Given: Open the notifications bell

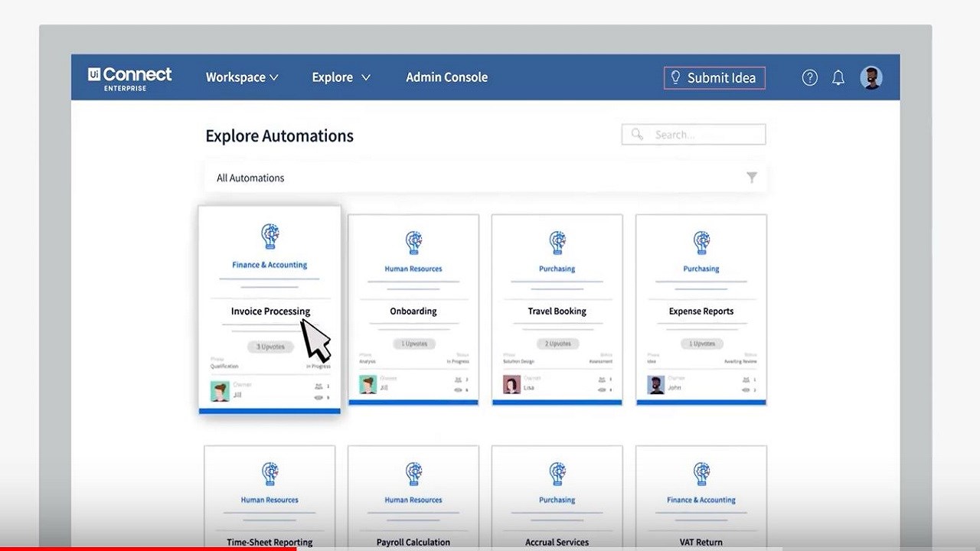Looking at the screenshot, I should 838,77.
